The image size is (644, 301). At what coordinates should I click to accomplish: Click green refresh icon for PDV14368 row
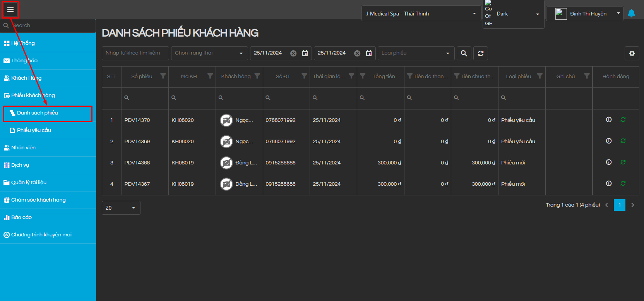pos(623,162)
